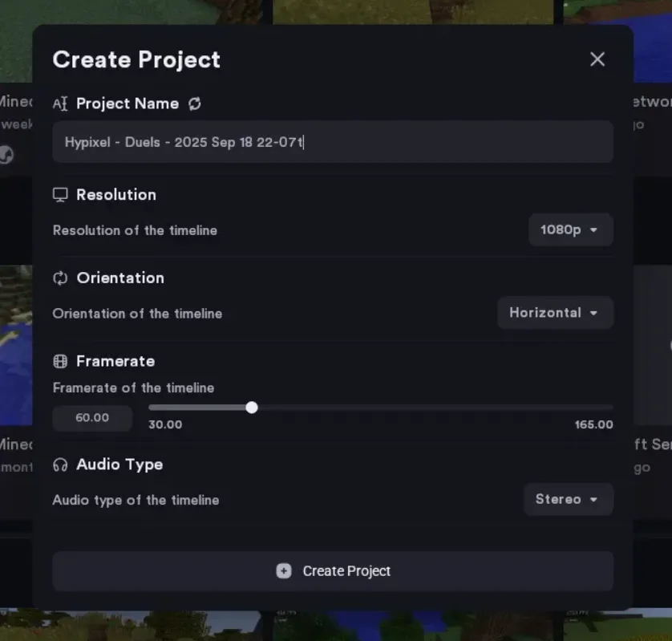The width and height of the screenshot is (672, 641).
Task: Click the text cursor icon beside Project Name
Action: click(60, 103)
